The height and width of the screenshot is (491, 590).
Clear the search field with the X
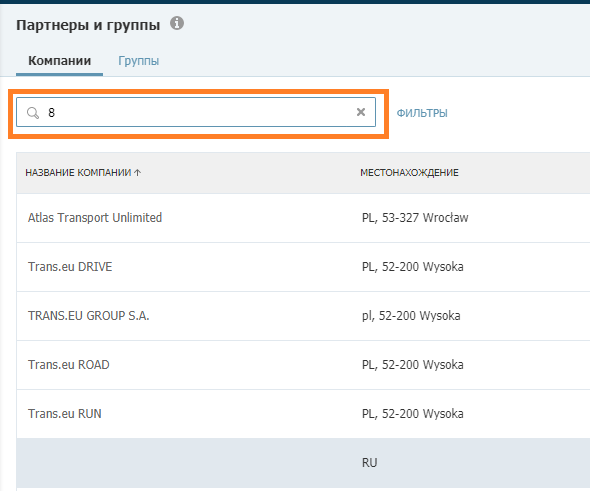360,112
